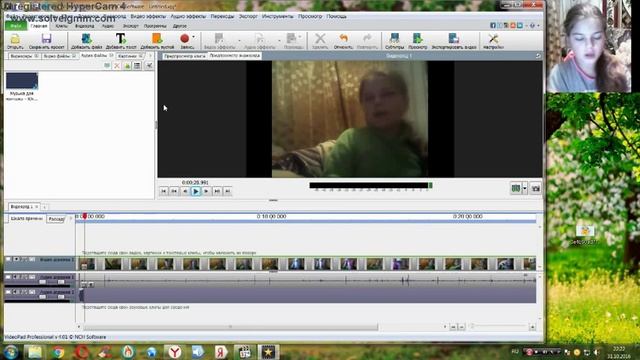Click the red playhead marker on ruler
The height and width of the screenshot is (360, 640).
84,216
